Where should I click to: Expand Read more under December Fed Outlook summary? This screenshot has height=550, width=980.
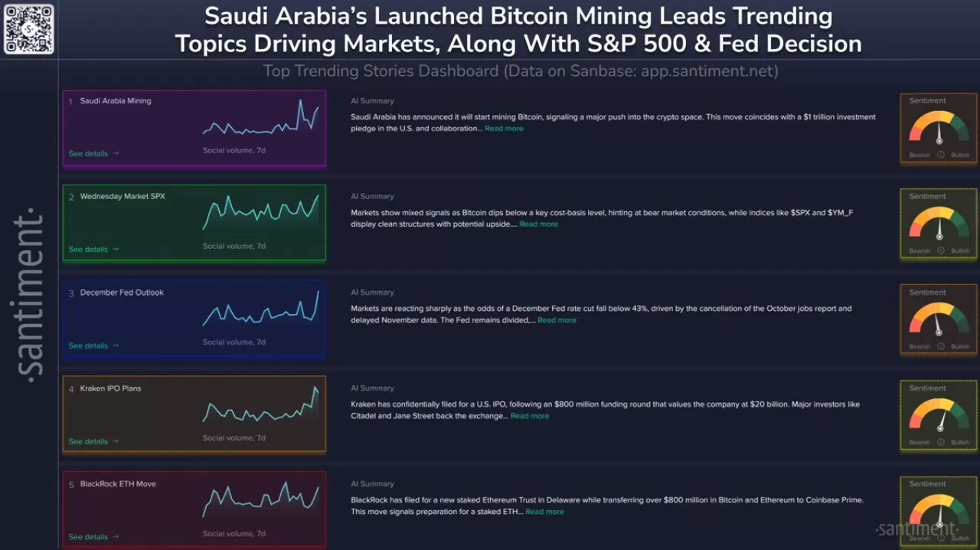pos(557,319)
